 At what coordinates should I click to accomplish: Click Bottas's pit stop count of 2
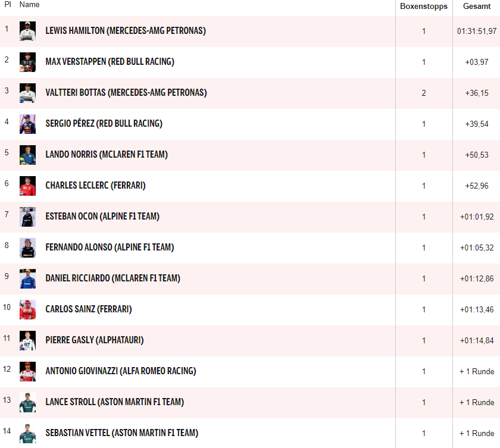click(x=424, y=93)
